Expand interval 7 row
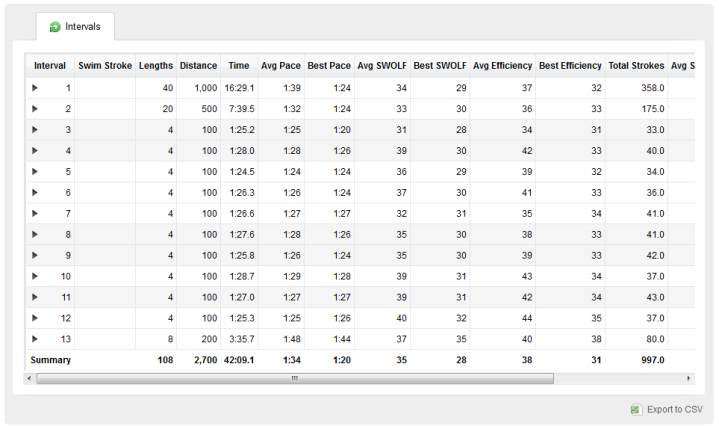The image size is (719, 426). pos(35,213)
